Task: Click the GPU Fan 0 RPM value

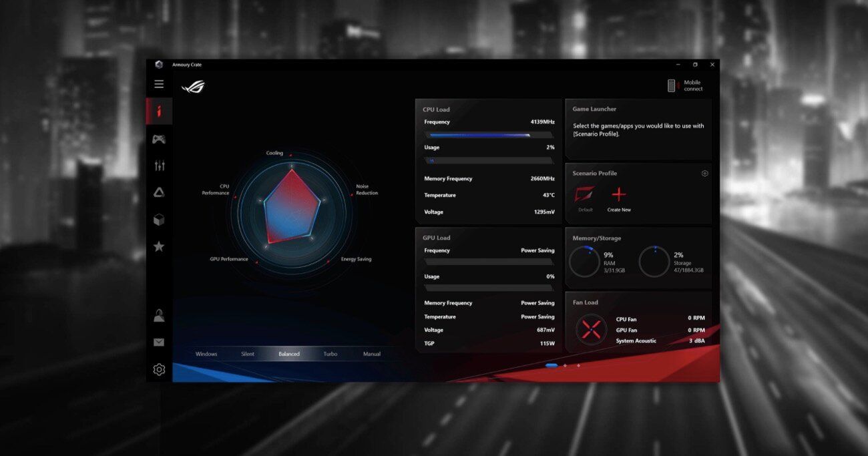Action: 696,330
